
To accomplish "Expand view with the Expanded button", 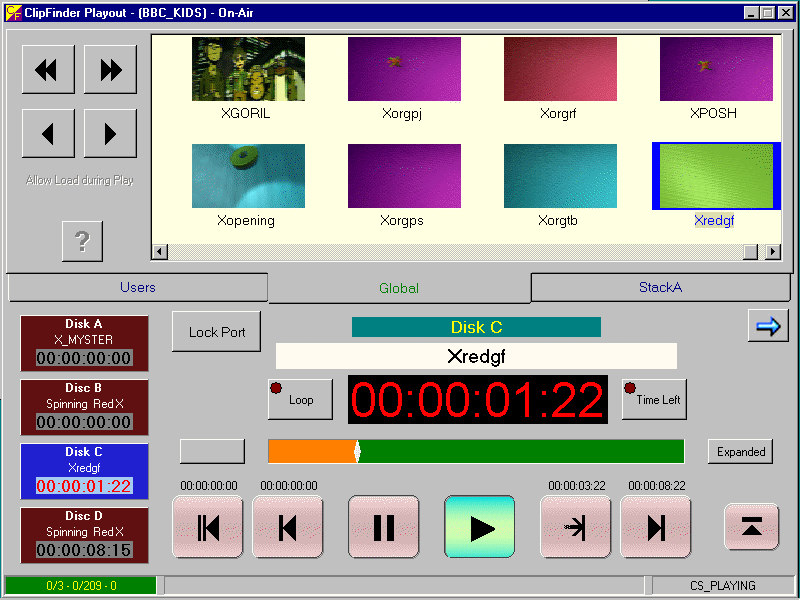I will [740, 452].
